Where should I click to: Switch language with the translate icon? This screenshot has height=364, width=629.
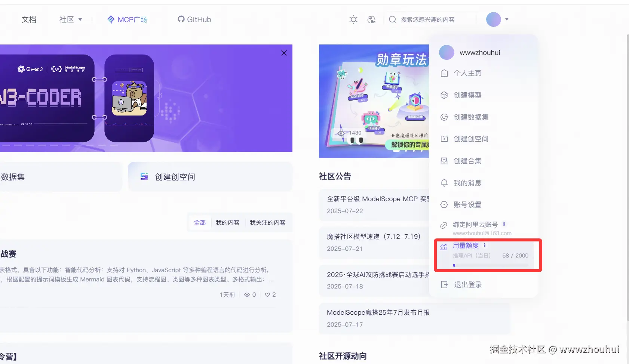(371, 19)
